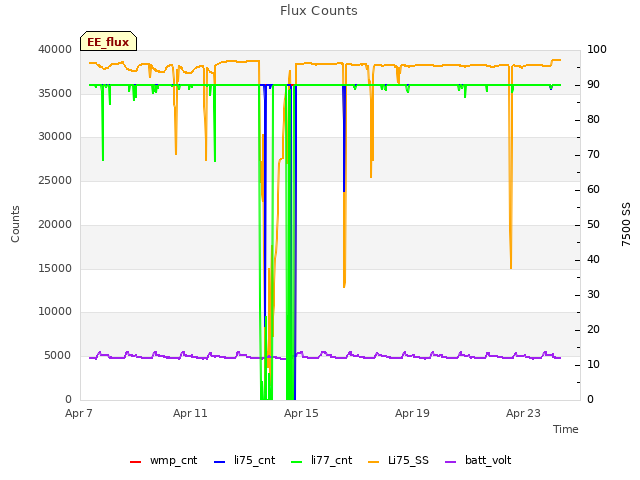Click the Flux Counts chart title

point(319,11)
